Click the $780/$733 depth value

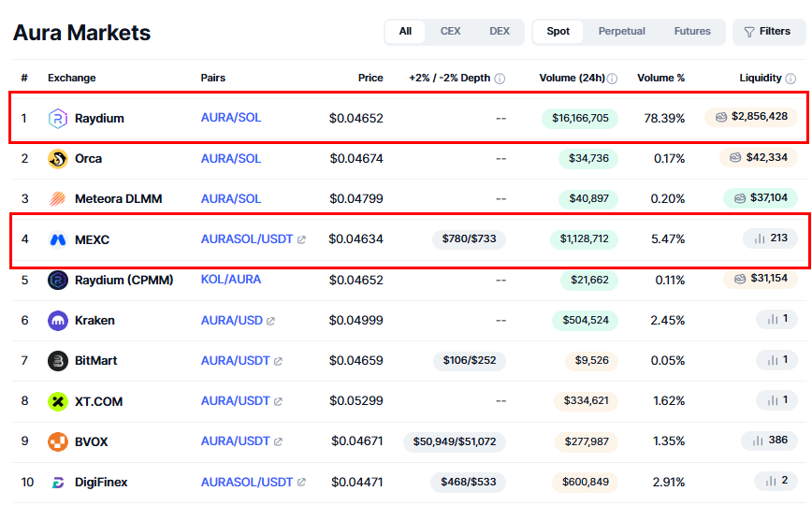pyautogui.click(x=470, y=238)
